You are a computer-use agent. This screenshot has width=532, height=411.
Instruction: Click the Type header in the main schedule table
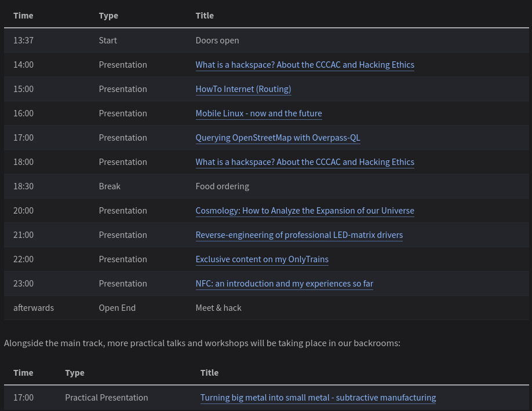108,16
